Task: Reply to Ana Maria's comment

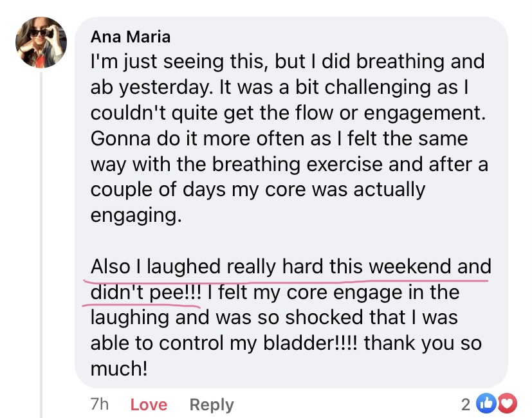Action: coord(212,404)
